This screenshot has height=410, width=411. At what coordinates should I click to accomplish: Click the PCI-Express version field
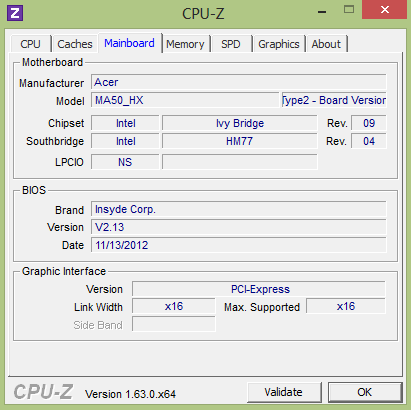pos(259,289)
